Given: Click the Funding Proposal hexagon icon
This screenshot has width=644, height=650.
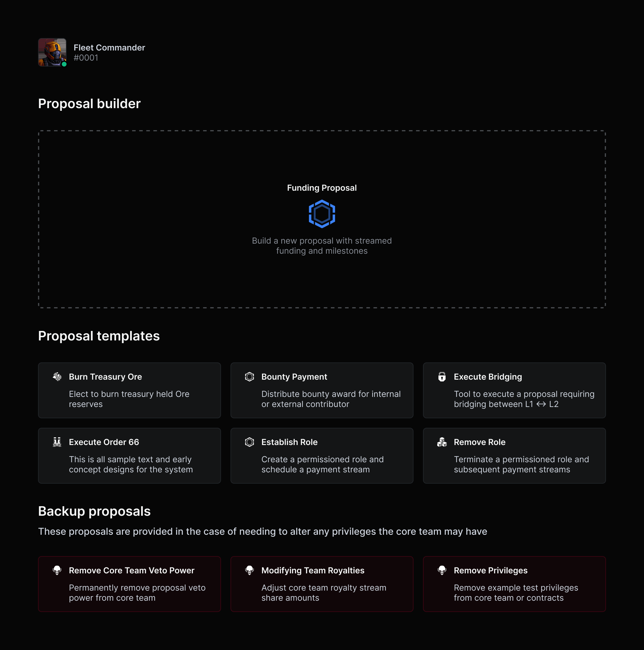Looking at the screenshot, I should [322, 214].
